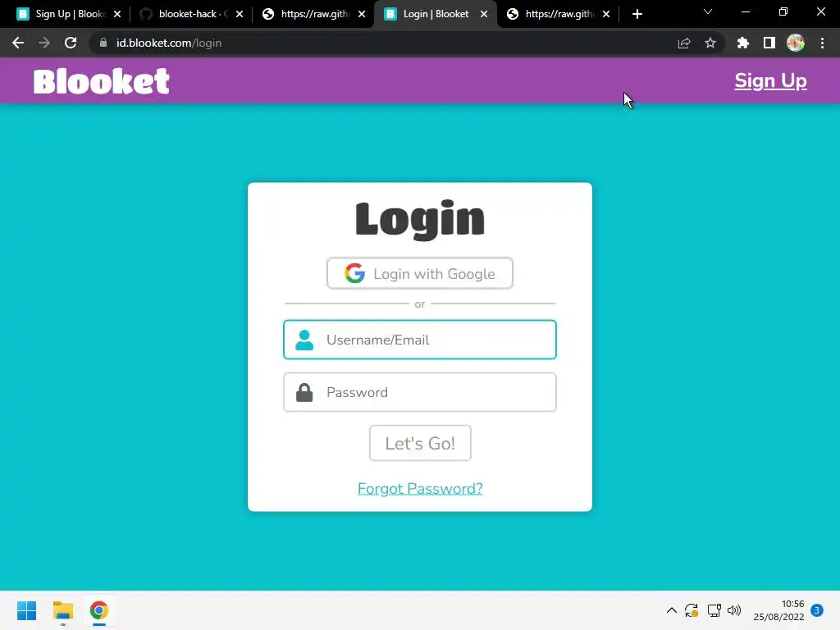
Task: Focus the Password input field
Action: tap(419, 392)
